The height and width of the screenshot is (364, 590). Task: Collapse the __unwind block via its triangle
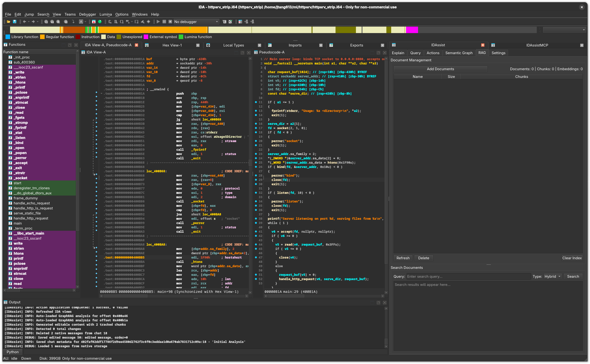[x=101, y=94]
